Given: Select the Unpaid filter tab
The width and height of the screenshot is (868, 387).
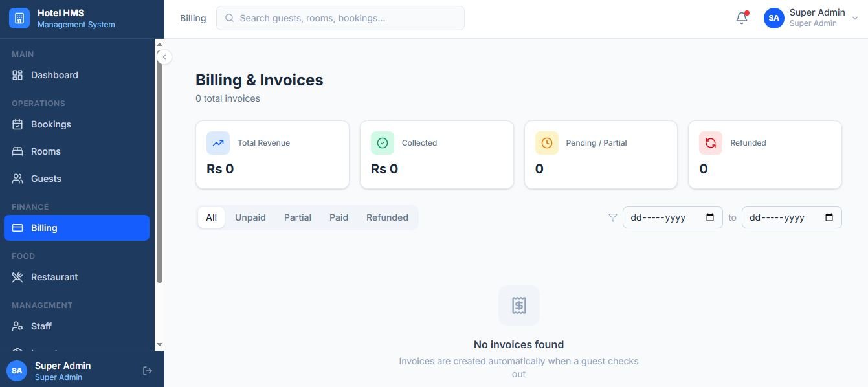Looking at the screenshot, I should tap(250, 217).
